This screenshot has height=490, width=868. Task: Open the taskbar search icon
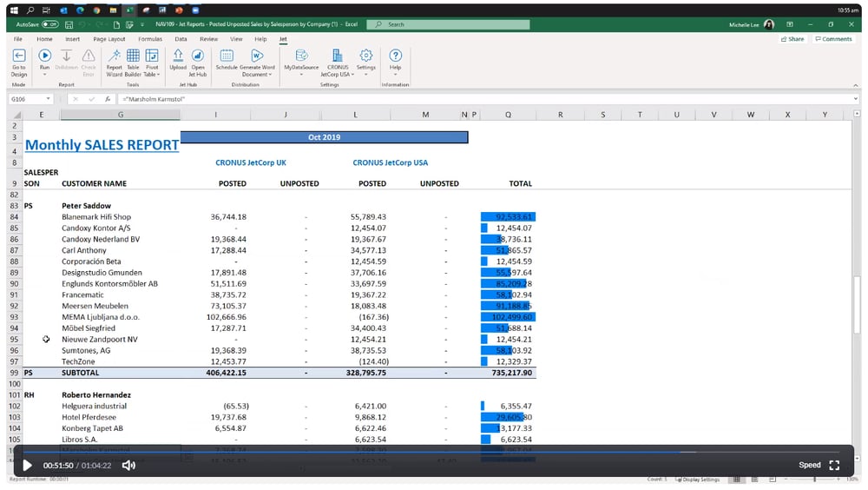pyautogui.click(x=30, y=10)
